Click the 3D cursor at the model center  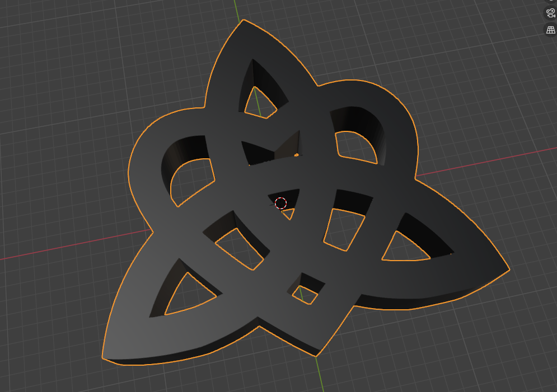(x=280, y=204)
